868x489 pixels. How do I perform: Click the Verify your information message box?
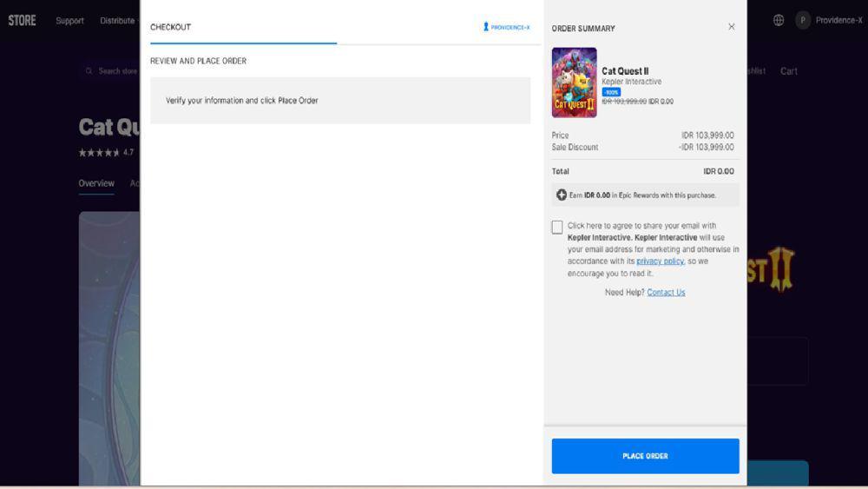340,100
